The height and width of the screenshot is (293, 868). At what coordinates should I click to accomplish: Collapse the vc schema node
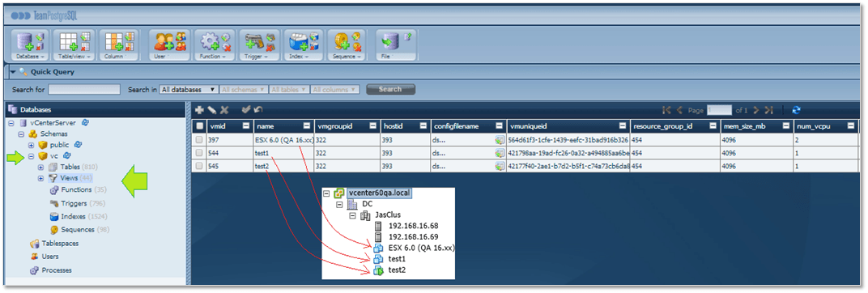coord(31,155)
